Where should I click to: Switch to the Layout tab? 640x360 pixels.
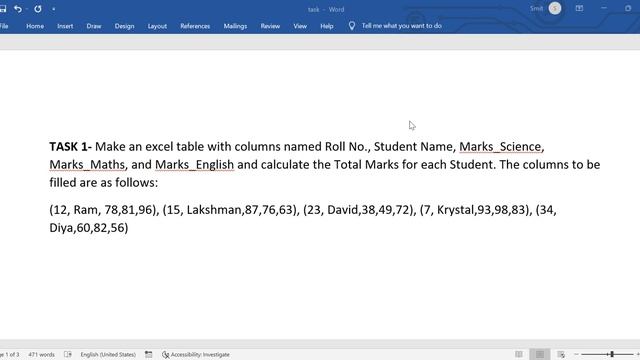point(157,26)
